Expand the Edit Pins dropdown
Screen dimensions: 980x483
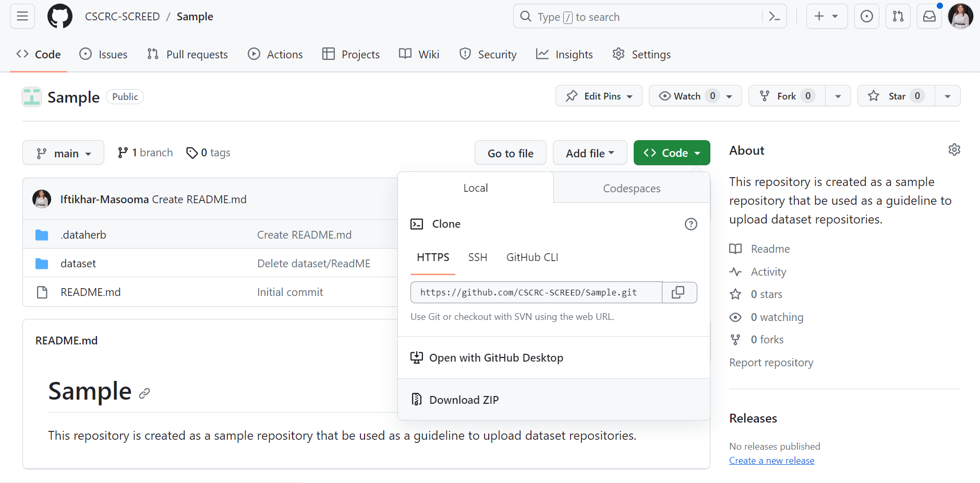pos(599,96)
